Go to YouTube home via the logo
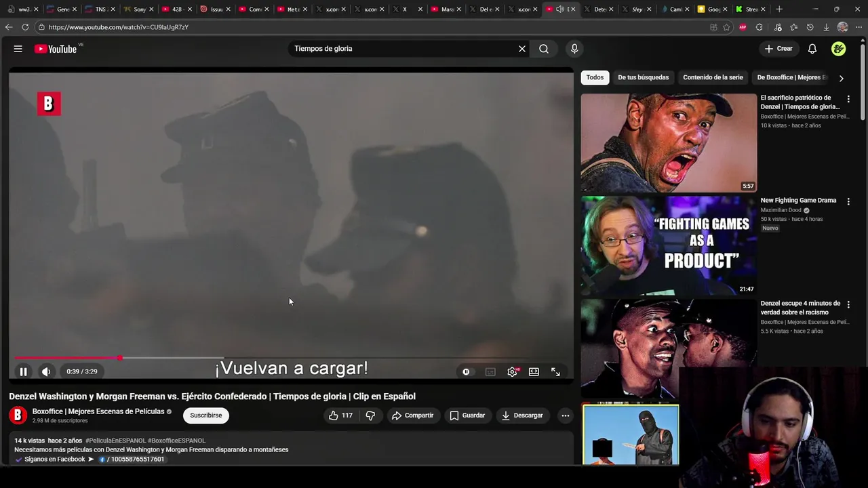The image size is (868, 488). click(x=56, y=49)
